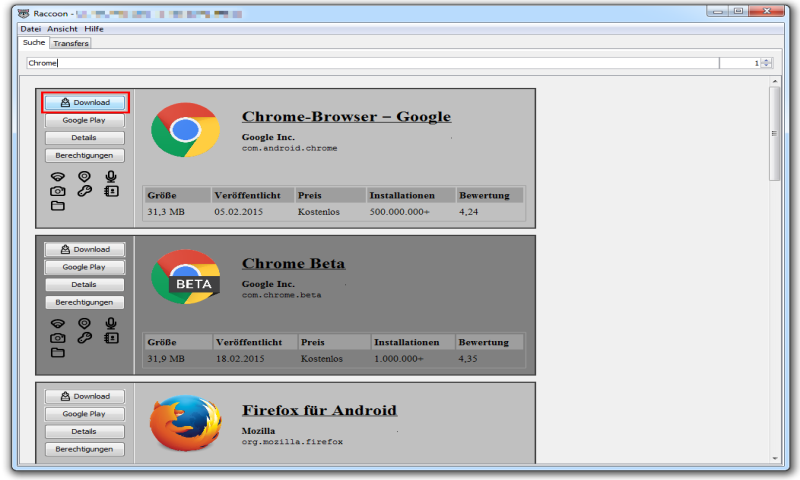Click the Chrome-Browser app logo
Screen dimensions: 800x480
pyautogui.click(x=185, y=130)
